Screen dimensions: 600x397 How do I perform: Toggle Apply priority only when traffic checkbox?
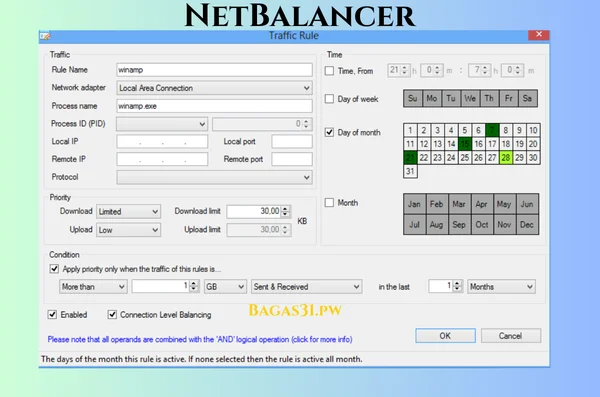(x=54, y=269)
